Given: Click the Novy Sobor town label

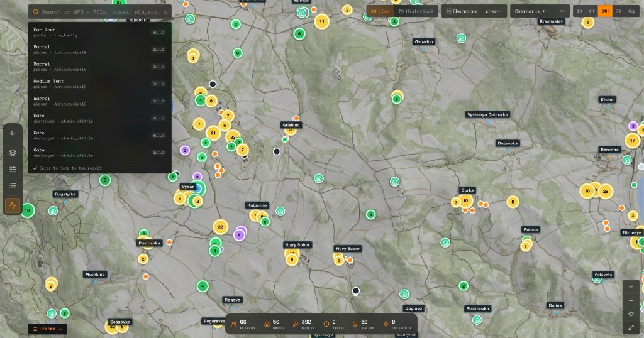Looking at the screenshot, I should click(x=348, y=249).
